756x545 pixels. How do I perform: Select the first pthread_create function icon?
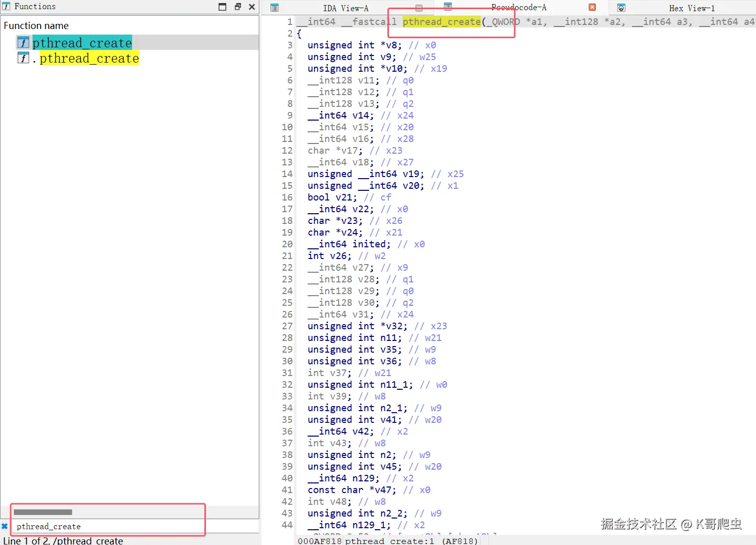tap(23, 42)
